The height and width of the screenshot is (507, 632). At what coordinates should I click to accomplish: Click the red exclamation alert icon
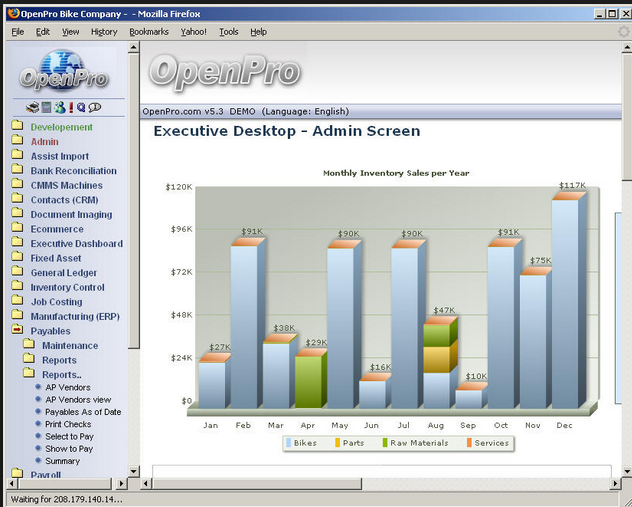pos(71,107)
